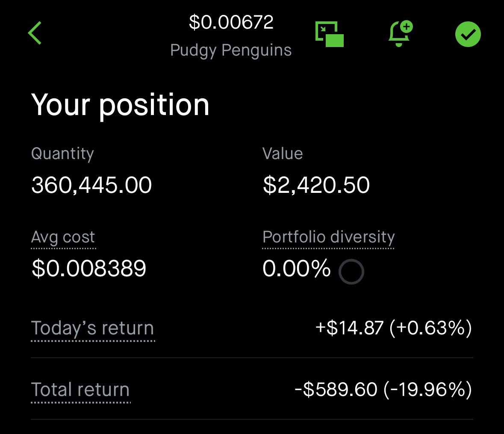The width and height of the screenshot is (504, 434).
Task: Tap the Quantity value 360,445.00
Action: pos(91,185)
